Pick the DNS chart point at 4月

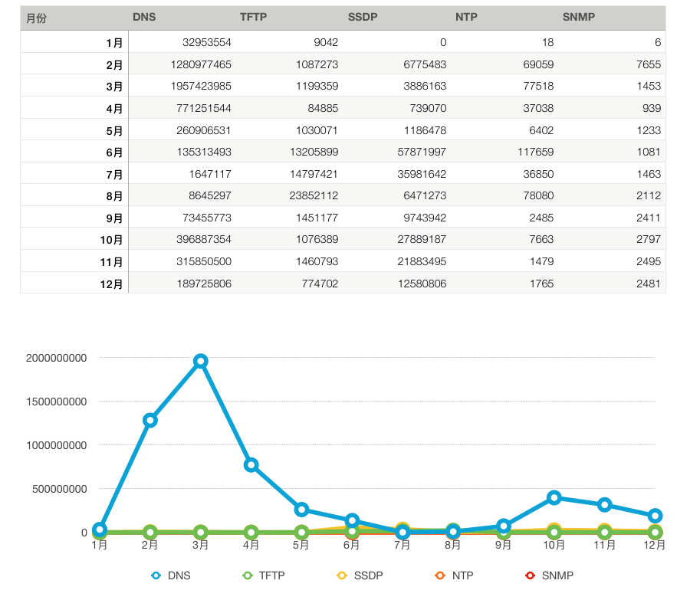click(x=251, y=464)
